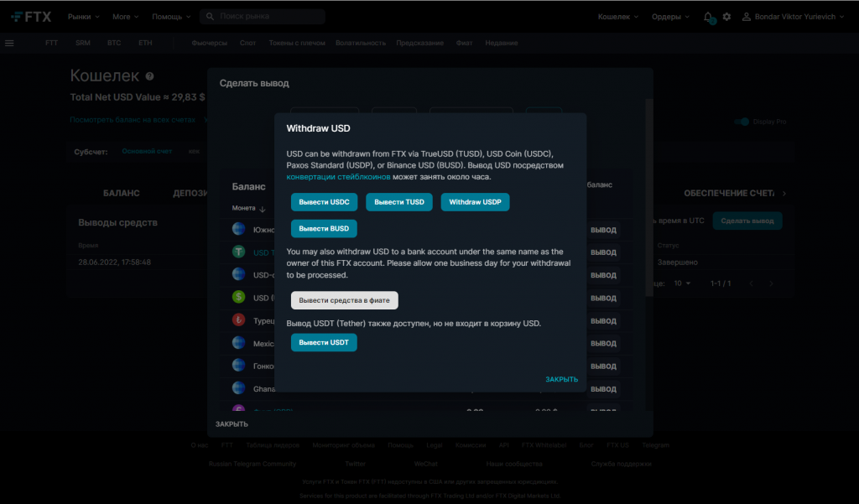Open Посмотреть баланс на всех счетах link
This screenshot has height=504, width=859.
pos(133,119)
